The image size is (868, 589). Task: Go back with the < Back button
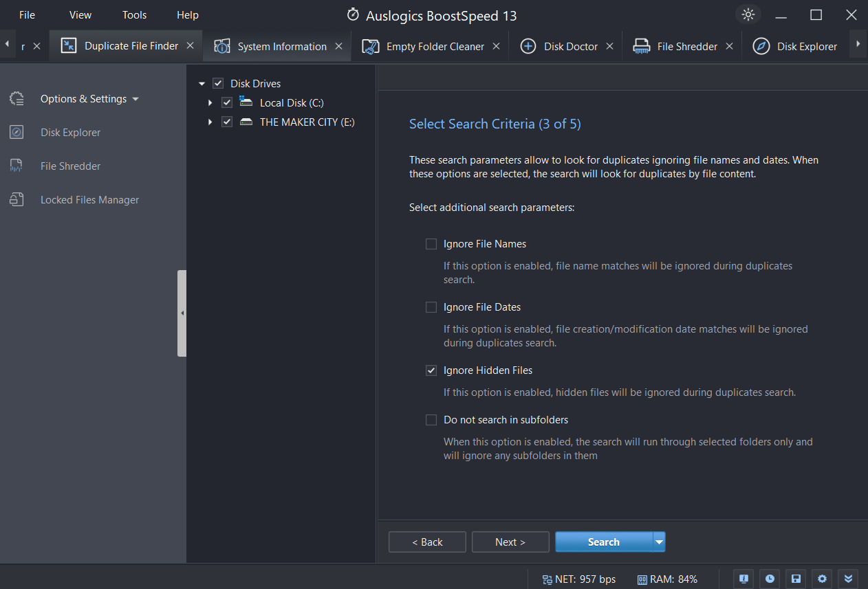[x=427, y=542]
